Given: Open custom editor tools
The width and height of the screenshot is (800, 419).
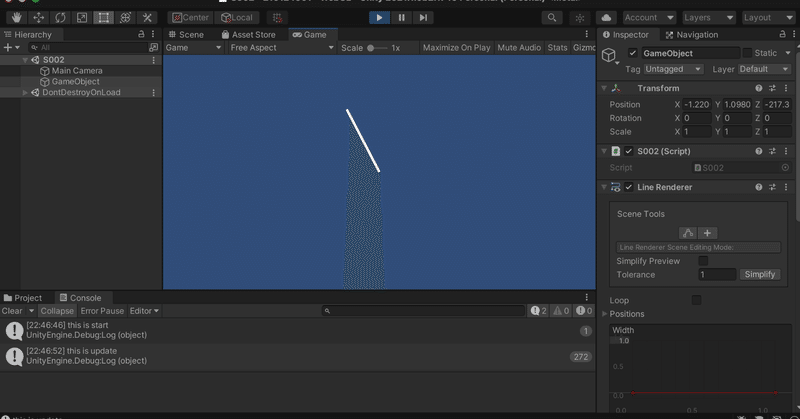Looking at the screenshot, I should tap(147, 18).
